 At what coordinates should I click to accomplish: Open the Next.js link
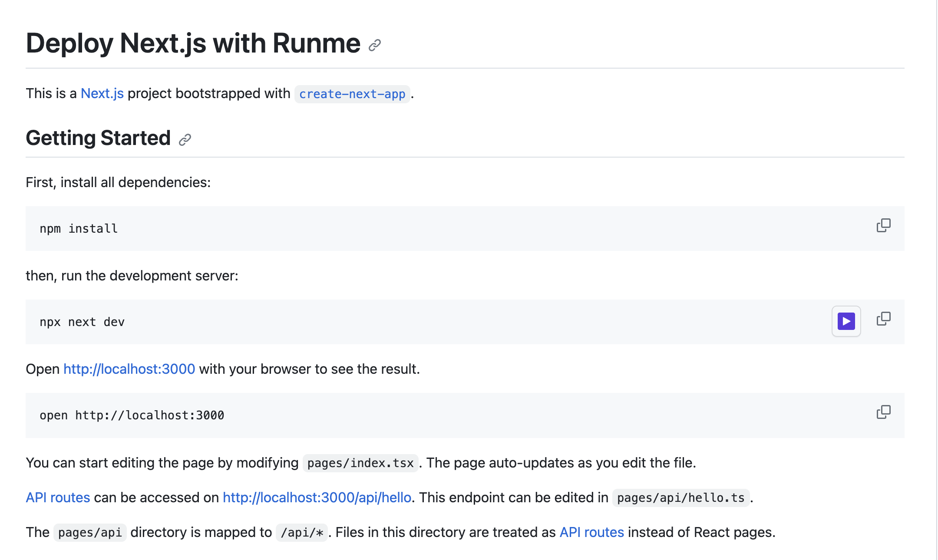[102, 93]
